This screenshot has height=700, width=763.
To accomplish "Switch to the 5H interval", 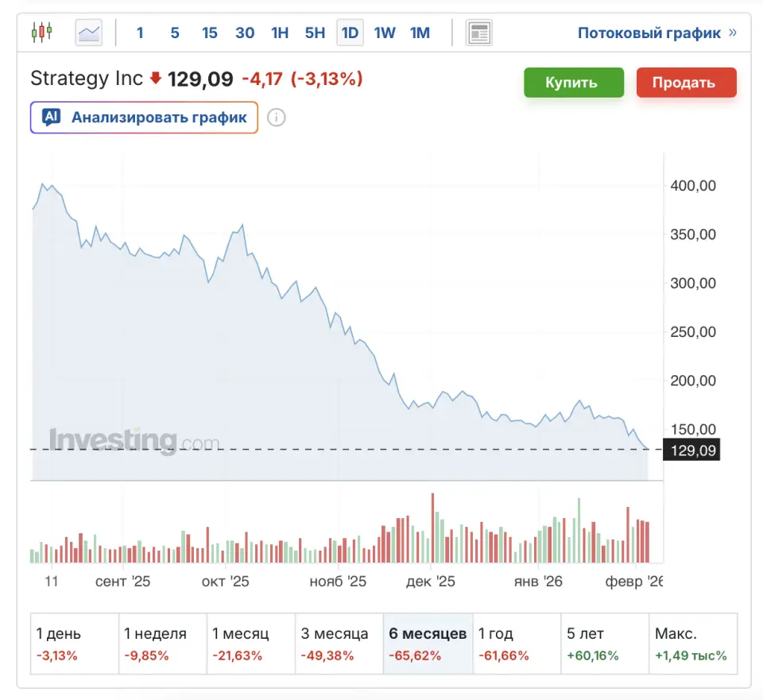I will pyautogui.click(x=315, y=33).
